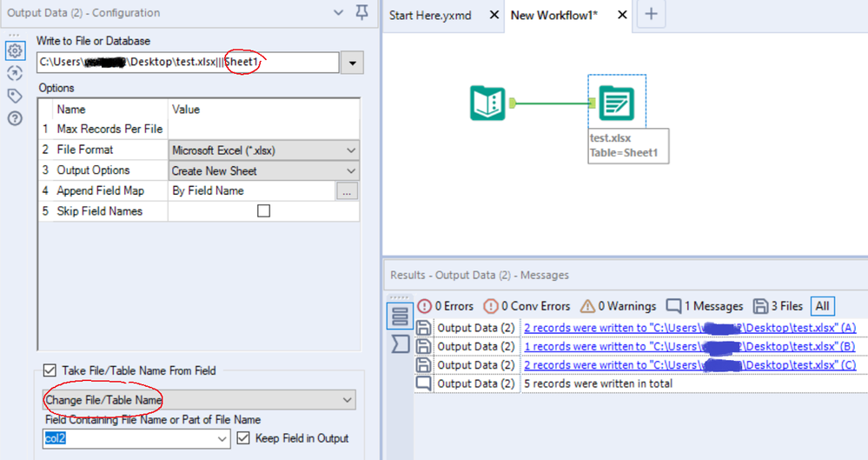The image size is (868, 460).
Task: Click the Value column header in Options
Action: point(186,110)
